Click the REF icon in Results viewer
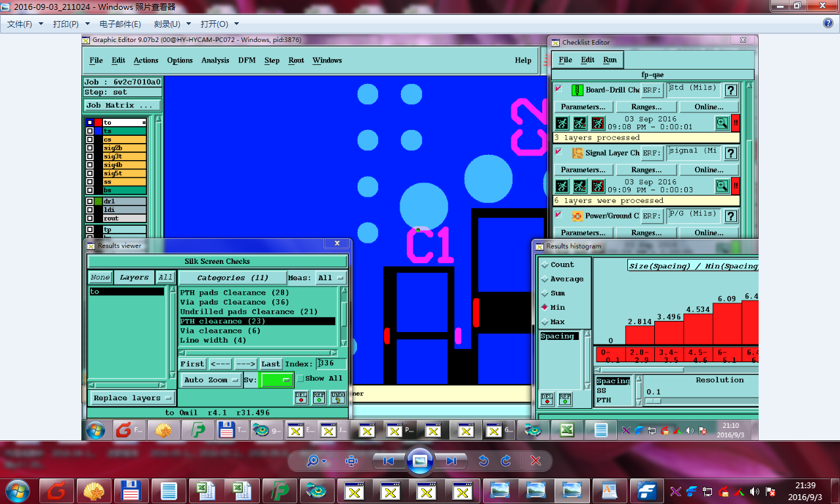The image size is (840, 504). 319,398
